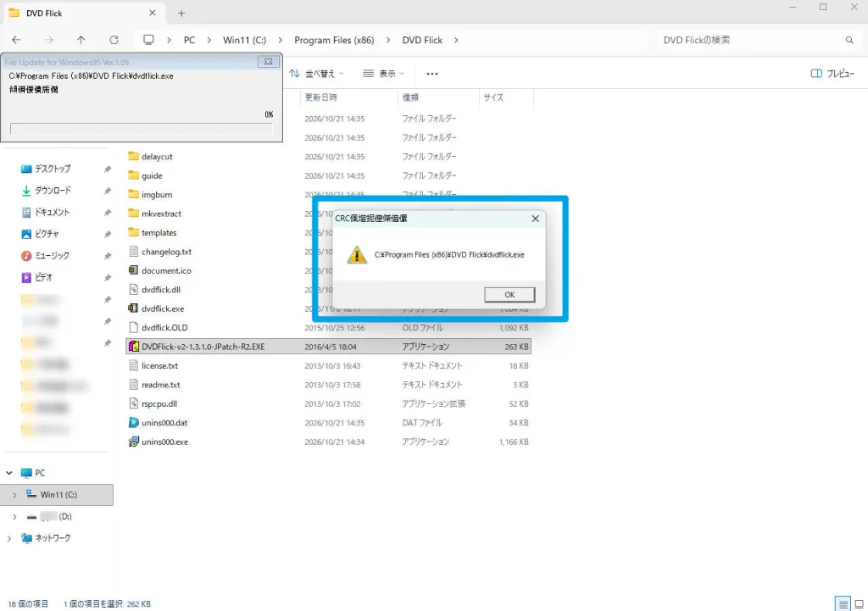Image resolution: width=868 pixels, height=611 pixels.
Task: Select the unins000.exe file
Action: pyautogui.click(x=165, y=442)
